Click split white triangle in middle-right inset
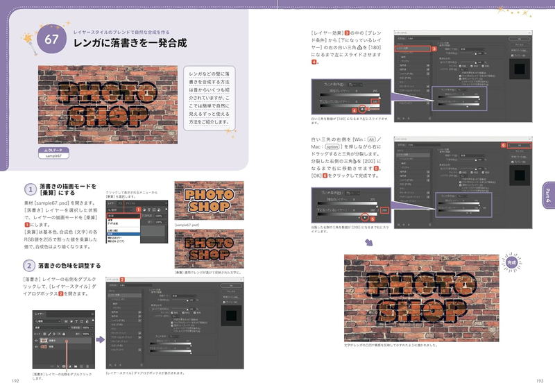This screenshot has width=555, height=392. pyautogui.click(x=365, y=217)
